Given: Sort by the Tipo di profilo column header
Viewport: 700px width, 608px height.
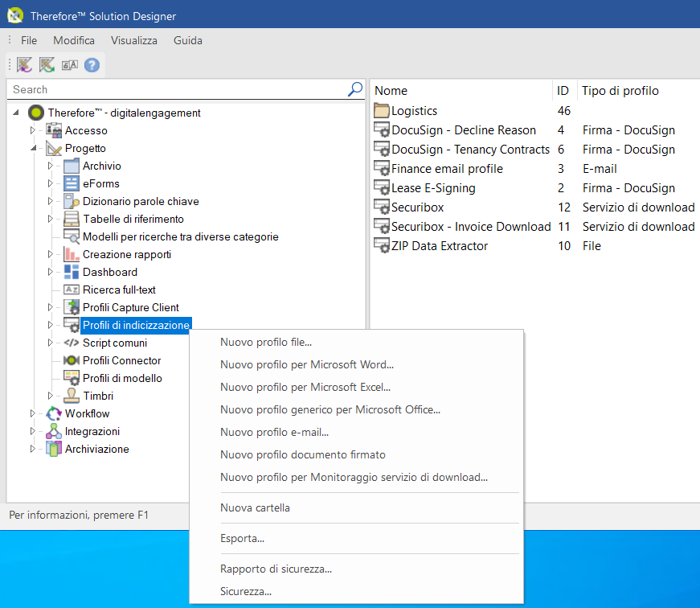Looking at the screenshot, I should (x=638, y=91).
